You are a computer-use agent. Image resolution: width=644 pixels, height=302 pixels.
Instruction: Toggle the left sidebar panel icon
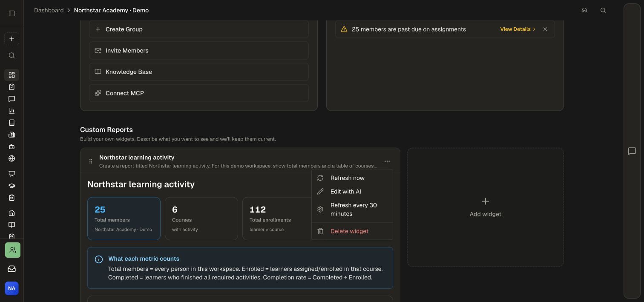11,13
